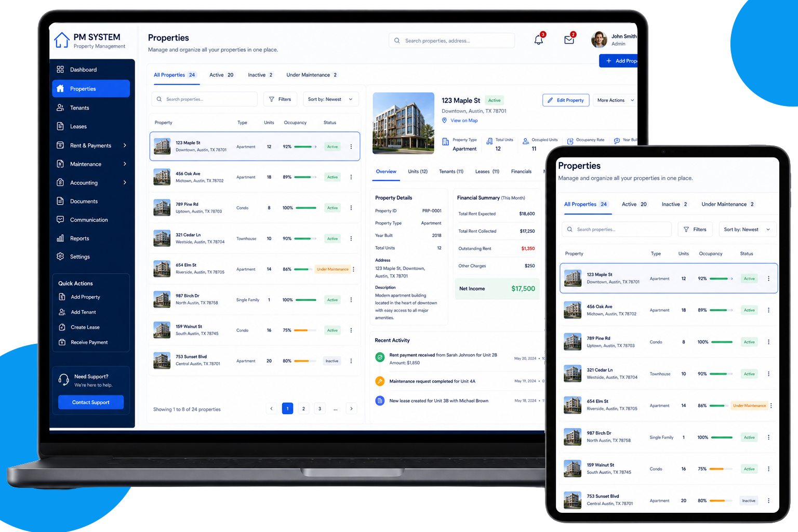798x532 pixels.
Task: Click the View on Map link
Action: pos(464,121)
